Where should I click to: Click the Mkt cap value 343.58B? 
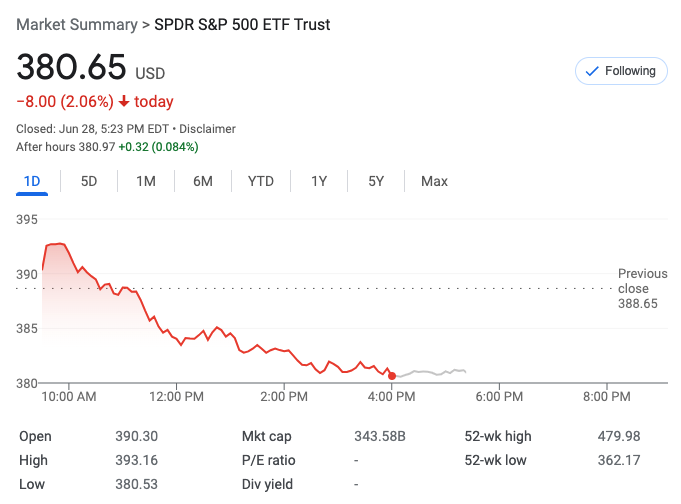click(382, 436)
